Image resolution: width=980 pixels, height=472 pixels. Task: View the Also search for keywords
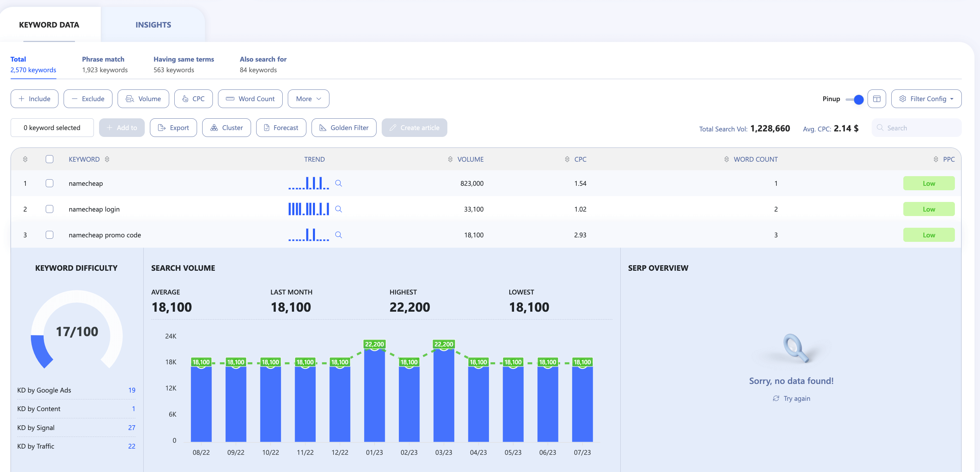point(263,64)
